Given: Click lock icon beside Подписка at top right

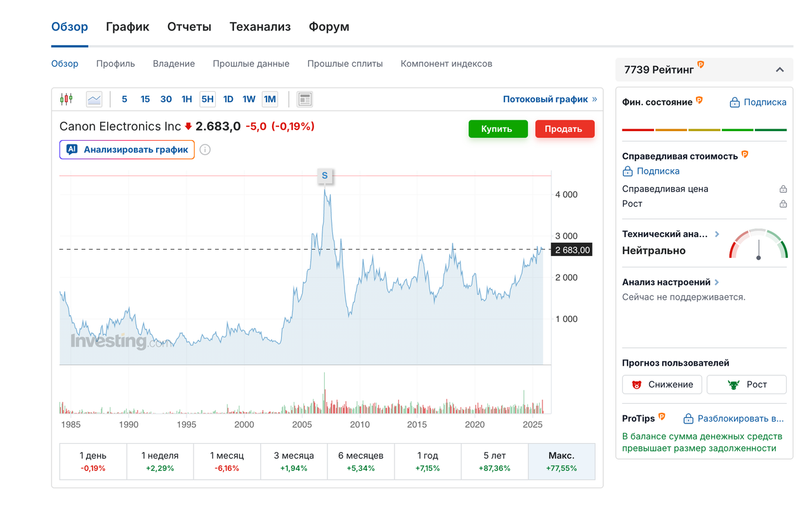Looking at the screenshot, I should 735,102.
